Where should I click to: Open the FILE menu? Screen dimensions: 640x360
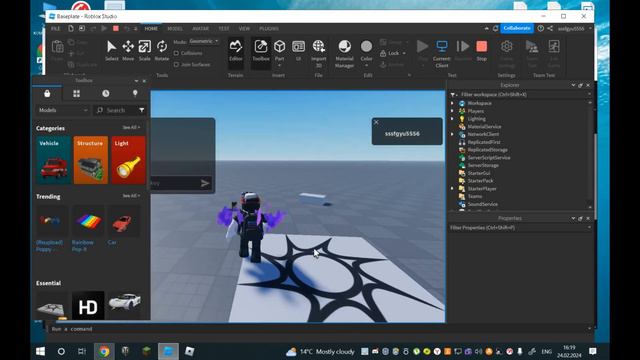coord(56,29)
